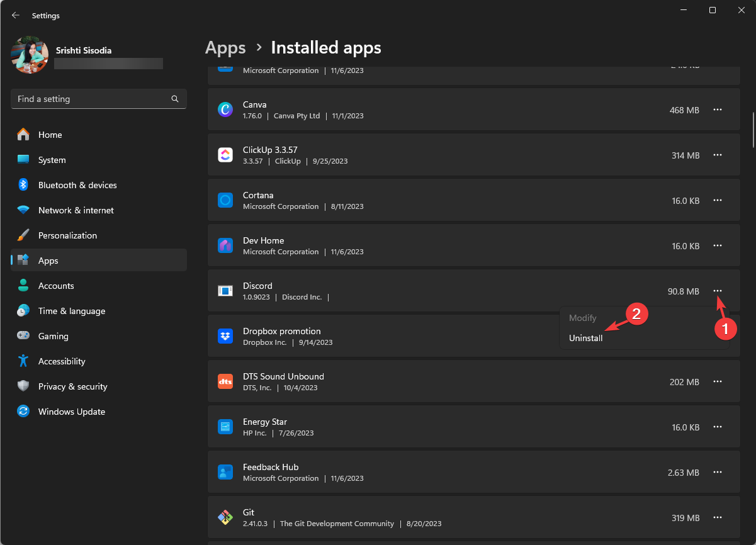Click the Git app icon
This screenshot has height=545, width=756.
[225, 517]
